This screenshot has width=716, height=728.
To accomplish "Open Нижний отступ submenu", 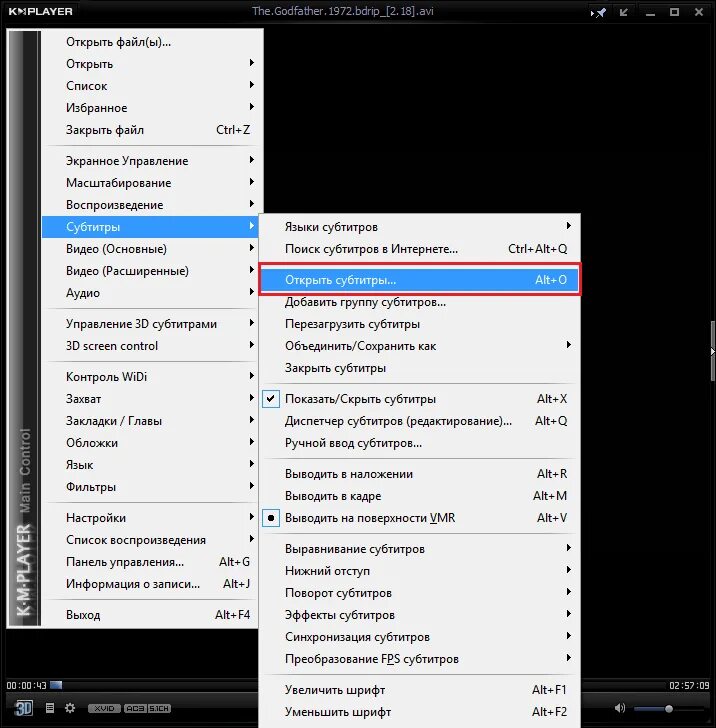I will click(x=419, y=571).
